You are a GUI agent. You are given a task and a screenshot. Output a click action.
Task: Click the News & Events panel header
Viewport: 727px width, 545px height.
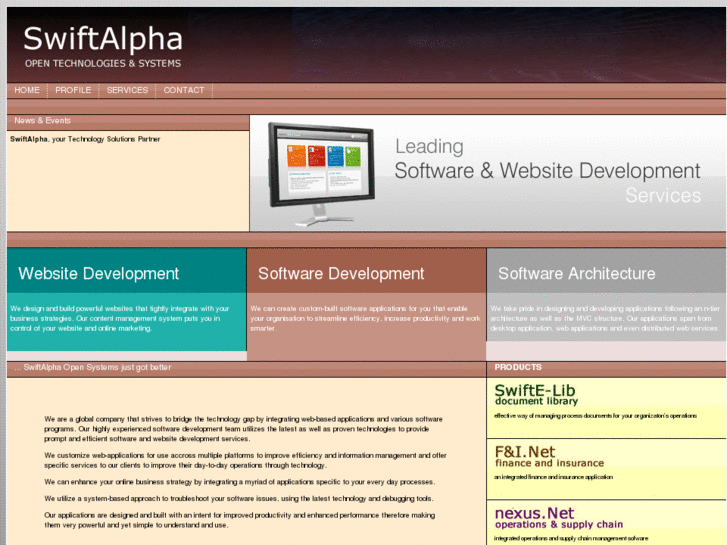43,121
